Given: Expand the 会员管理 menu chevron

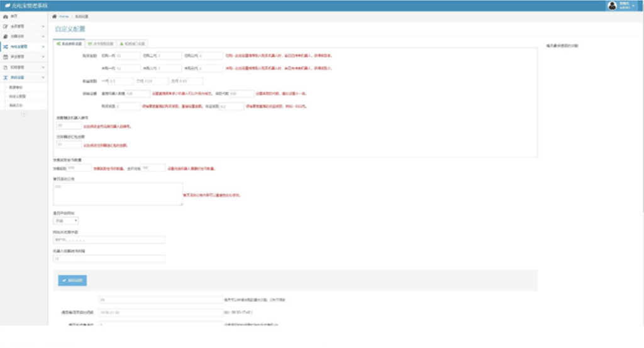Looking at the screenshot, I should tap(43, 27).
